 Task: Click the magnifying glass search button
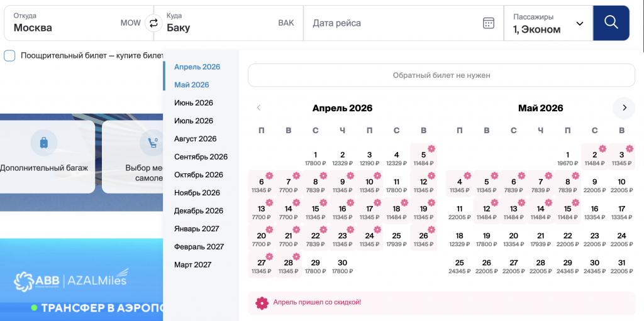tap(611, 23)
